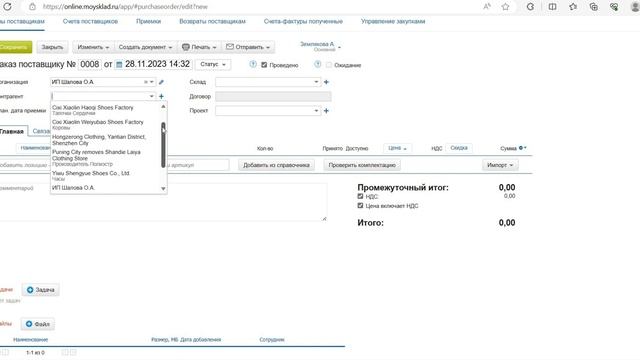The image size is (640, 360).
Task: Toggle the НДС checkbox
Action: (360, 196)
